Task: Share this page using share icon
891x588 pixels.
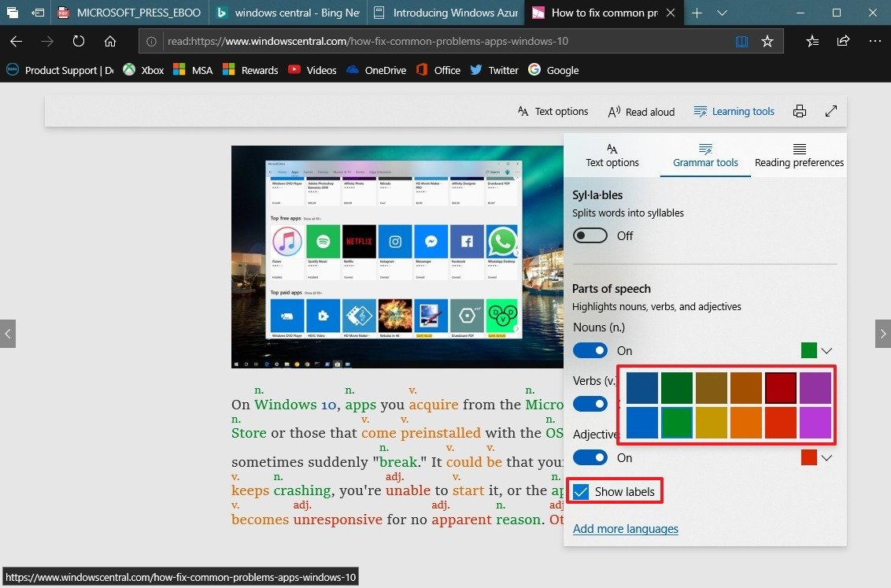Action: (x=843, y=41)
